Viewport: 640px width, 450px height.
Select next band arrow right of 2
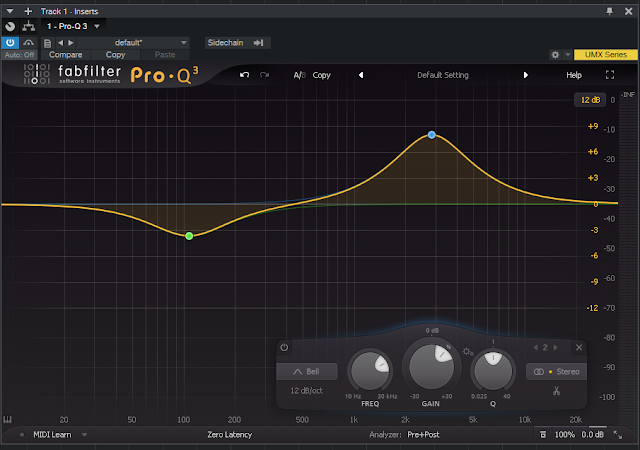click(555, 348)
